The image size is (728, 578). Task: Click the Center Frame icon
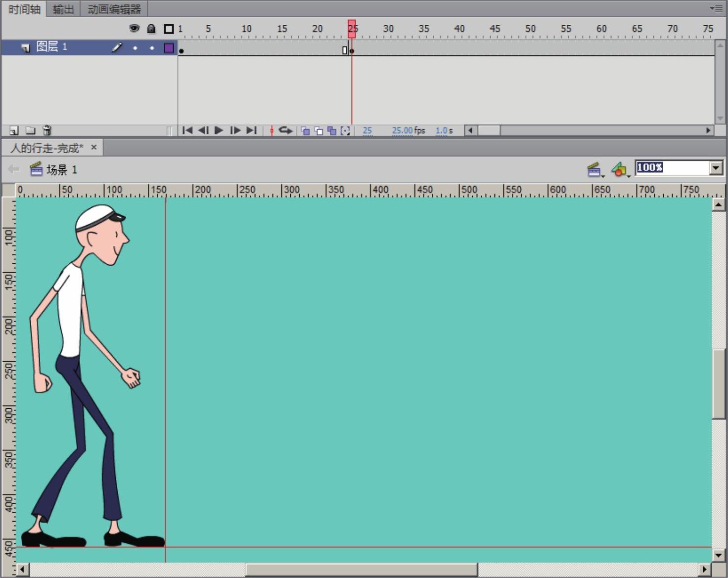pos(272,131)
